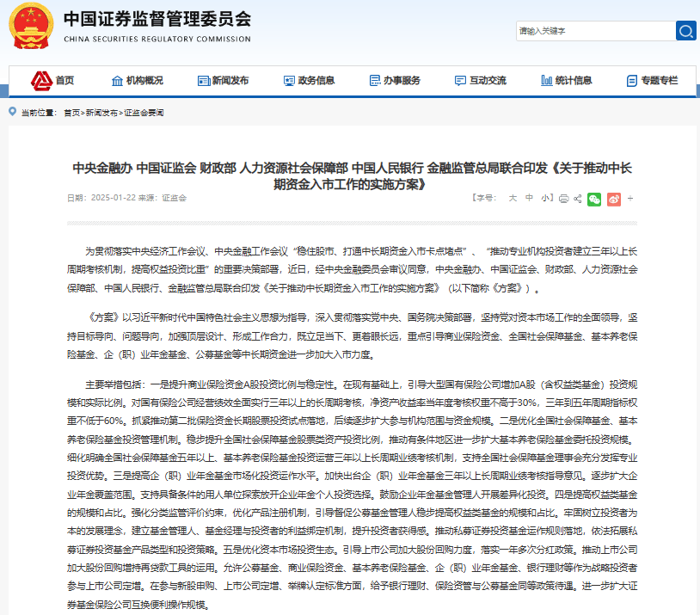Screen dimensions: 700x615
Task: Click the location pin icon in breadcrumb bar
Action: click(x=10, y=110)
